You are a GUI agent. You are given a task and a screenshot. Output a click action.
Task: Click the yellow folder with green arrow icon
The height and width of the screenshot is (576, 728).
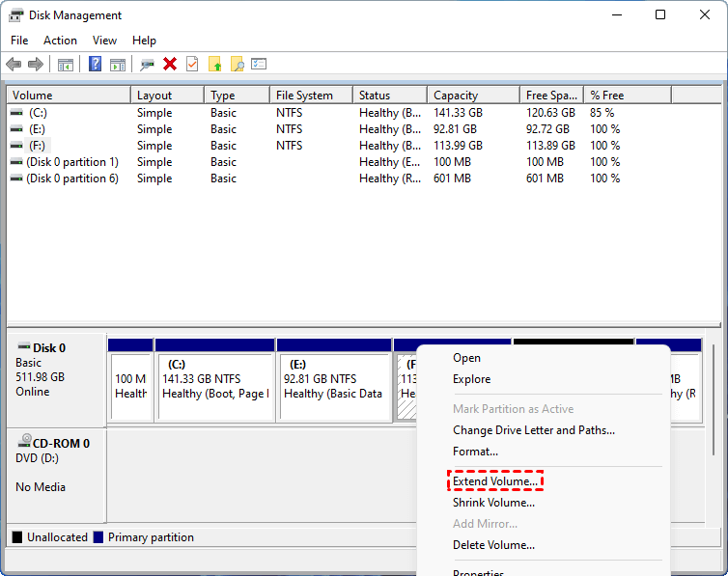[215, 64]
